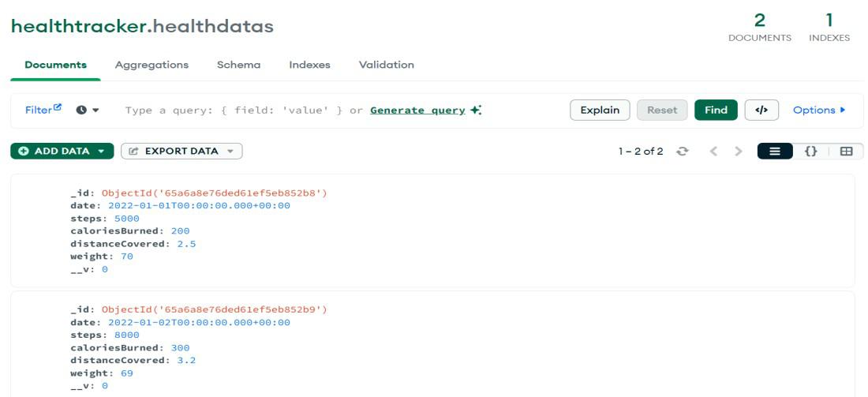This screenshot has width=868, height=397.
Task: Click into the query filter input field
Action: point(237,110)
